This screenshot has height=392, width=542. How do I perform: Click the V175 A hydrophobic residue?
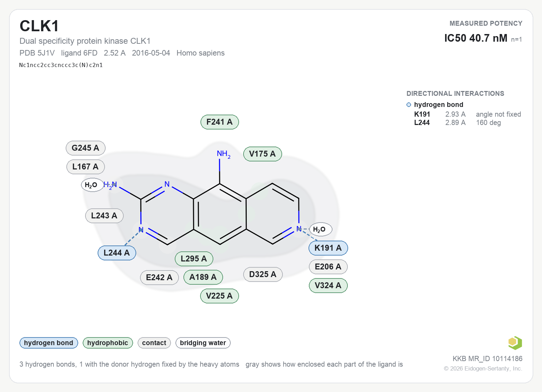pyautogui.click(x=262, y=154)
